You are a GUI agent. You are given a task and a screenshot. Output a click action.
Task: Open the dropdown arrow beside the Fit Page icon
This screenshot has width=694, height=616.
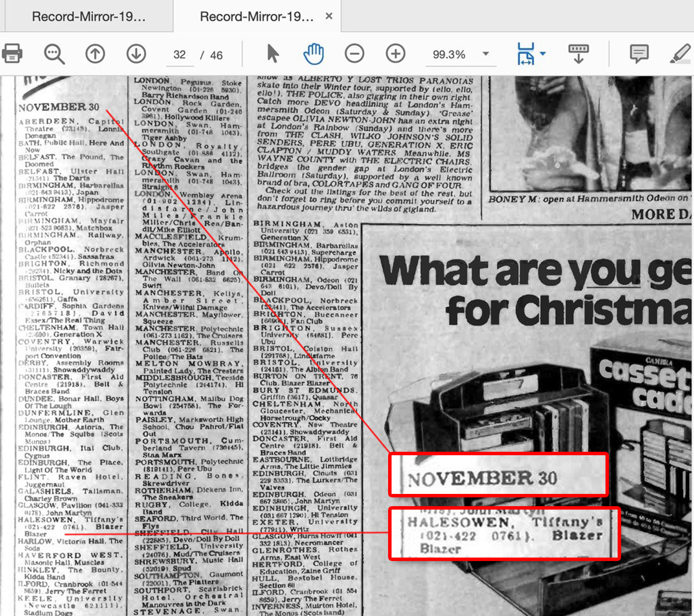pyautogui.click(x=542, y=54)
